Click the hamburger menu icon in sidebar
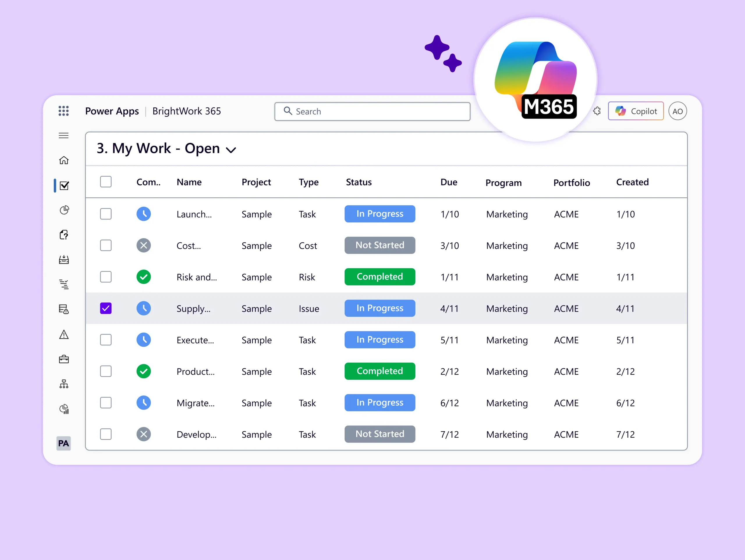Image resolution: width=745 pixels, height=560 pixels. click(64, 136)
